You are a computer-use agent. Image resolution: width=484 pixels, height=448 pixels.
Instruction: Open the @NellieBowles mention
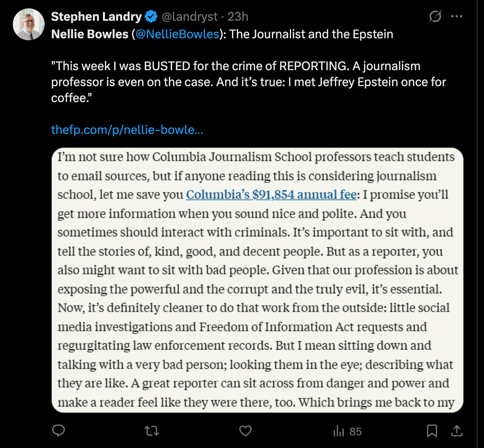[x=177, y=34]
